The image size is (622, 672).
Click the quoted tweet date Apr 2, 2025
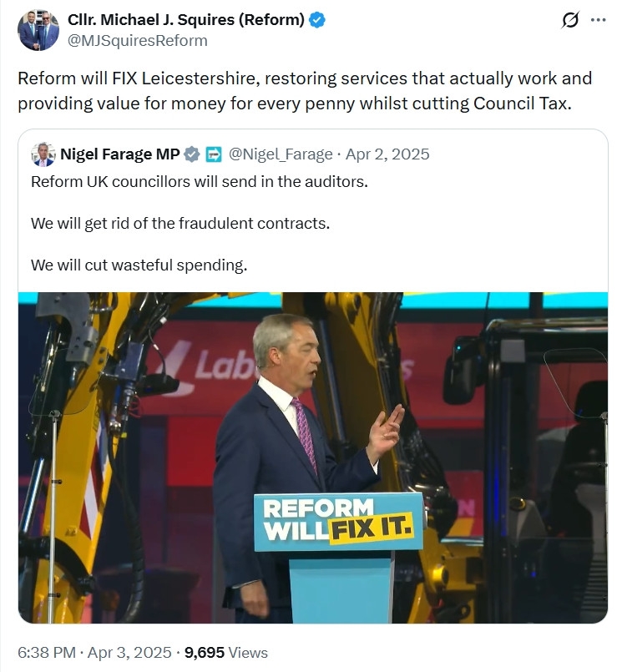coord(387,154)
